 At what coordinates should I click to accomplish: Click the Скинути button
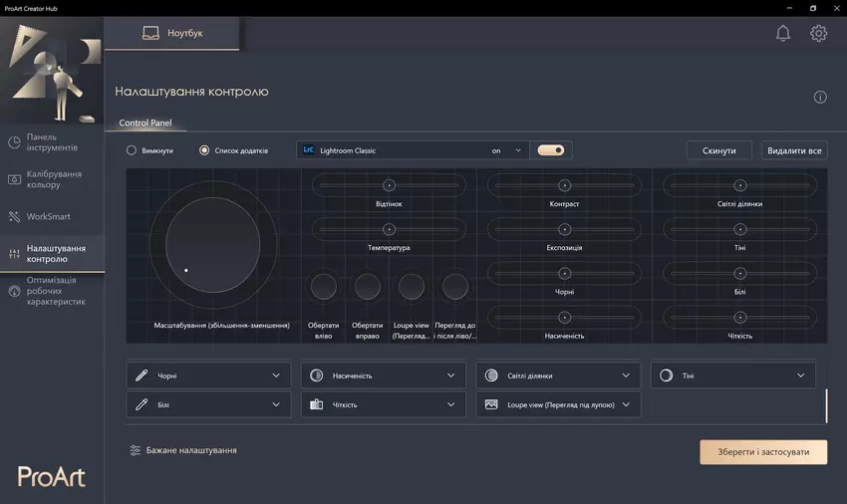click(x=718, y=150)
